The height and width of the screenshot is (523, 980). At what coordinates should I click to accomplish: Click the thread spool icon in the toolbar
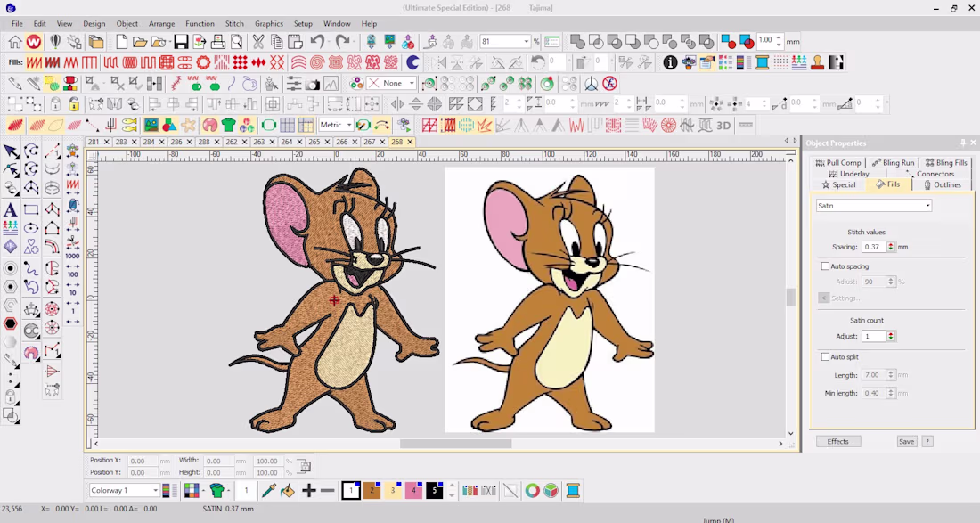tap(762, 62)
